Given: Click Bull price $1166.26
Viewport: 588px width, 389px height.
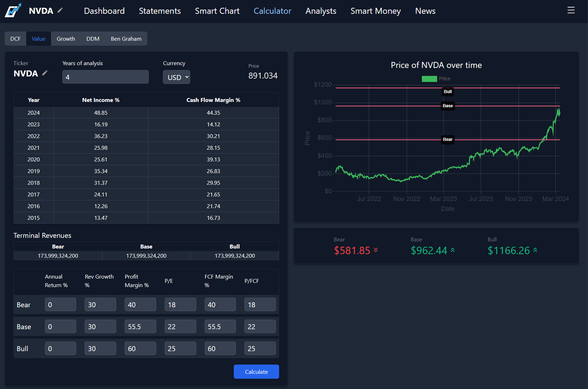Looking at the screenshot, I should coord(509,250).
